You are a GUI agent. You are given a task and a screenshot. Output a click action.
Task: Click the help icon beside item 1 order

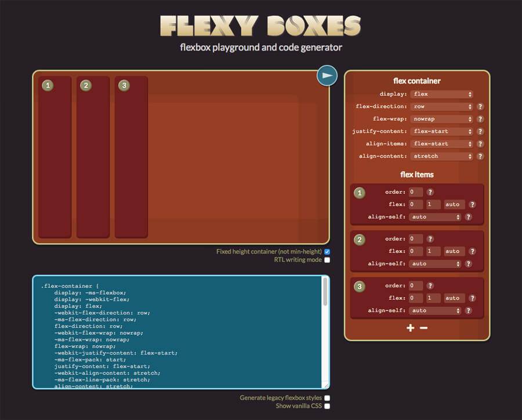tap(430, 192)
